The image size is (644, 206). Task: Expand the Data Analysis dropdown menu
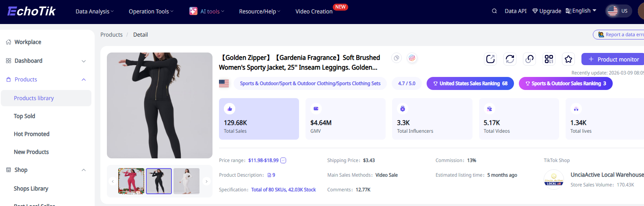point(94,11)
